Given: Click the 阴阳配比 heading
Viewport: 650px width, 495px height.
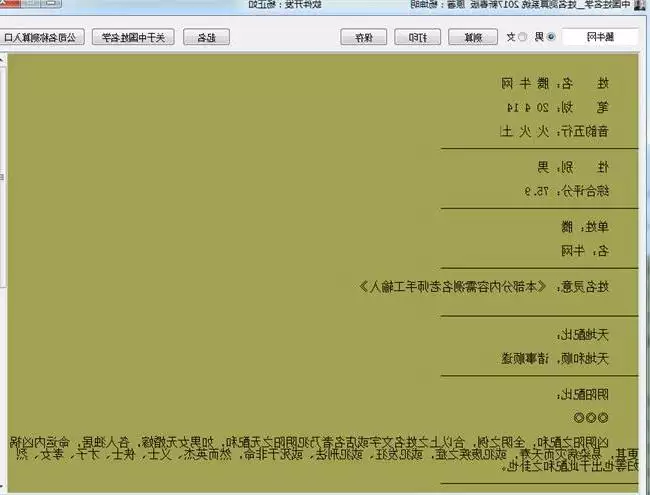Looking at the screenshot, I should pyautogui.click(x=582, y=394).
